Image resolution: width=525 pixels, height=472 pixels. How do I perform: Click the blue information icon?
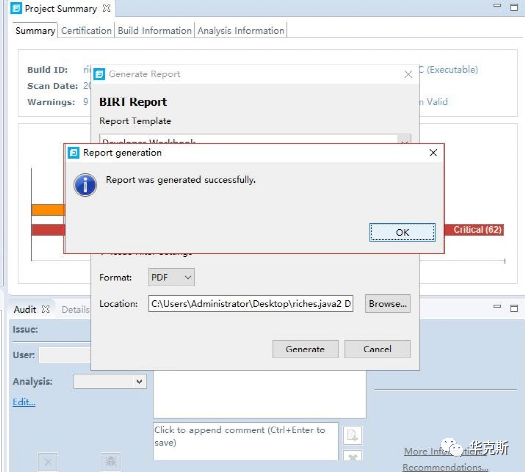click(85, 185)
